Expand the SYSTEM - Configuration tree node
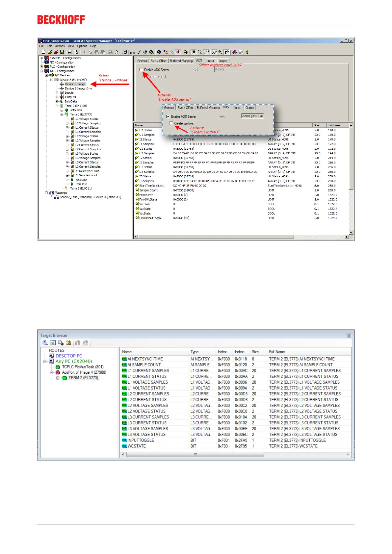This screenshot has width=392, height=554. (42, 58)
